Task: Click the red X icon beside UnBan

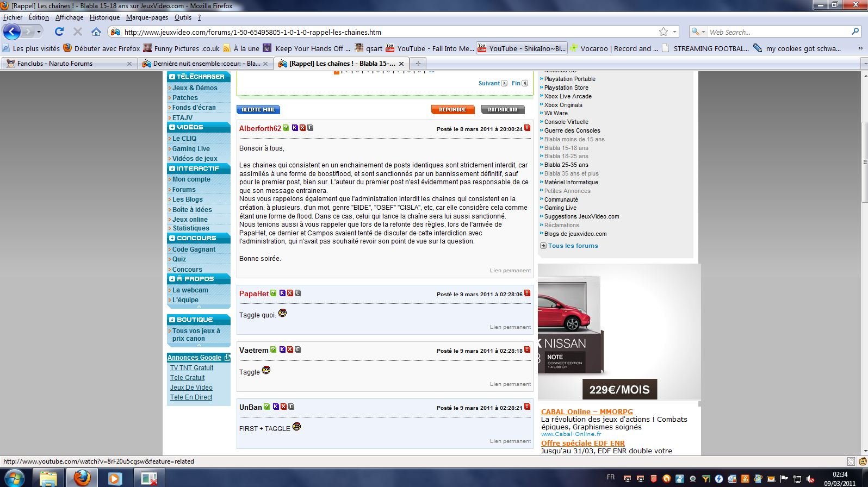Action: pyautogui.click(x=283, y=407)
